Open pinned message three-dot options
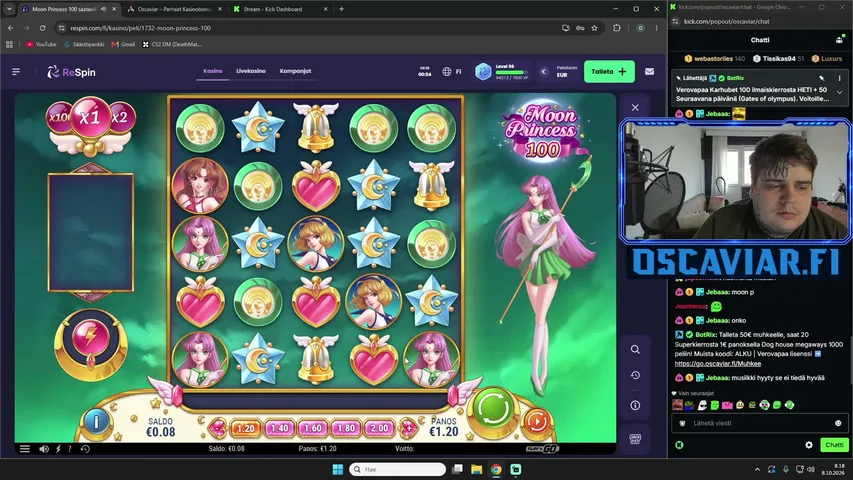This screenshot has width=853, height=480. coord(839,78)
